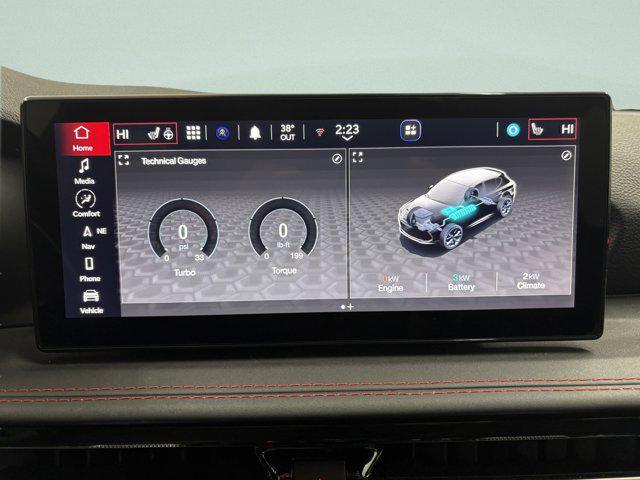Select the Engine kW readout
The height and width of the screenshot is (480, 640).
point(390,283)
